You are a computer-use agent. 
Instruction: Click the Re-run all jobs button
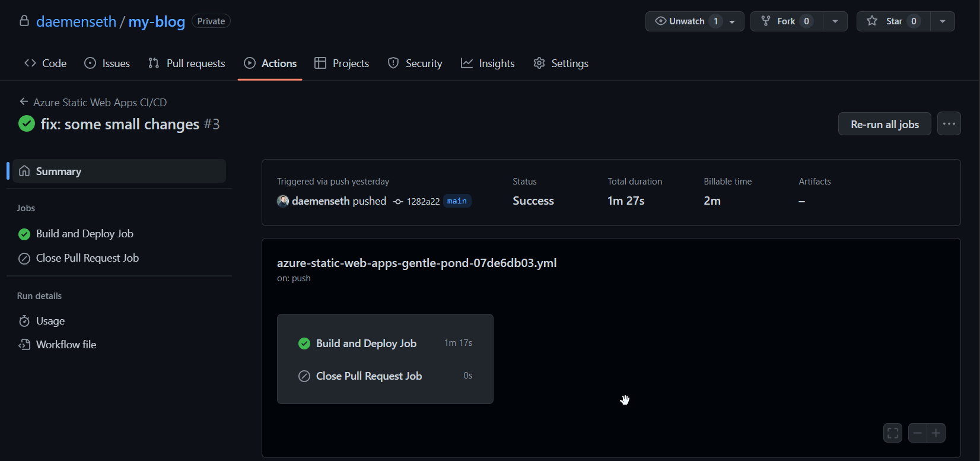click(884, 124)
